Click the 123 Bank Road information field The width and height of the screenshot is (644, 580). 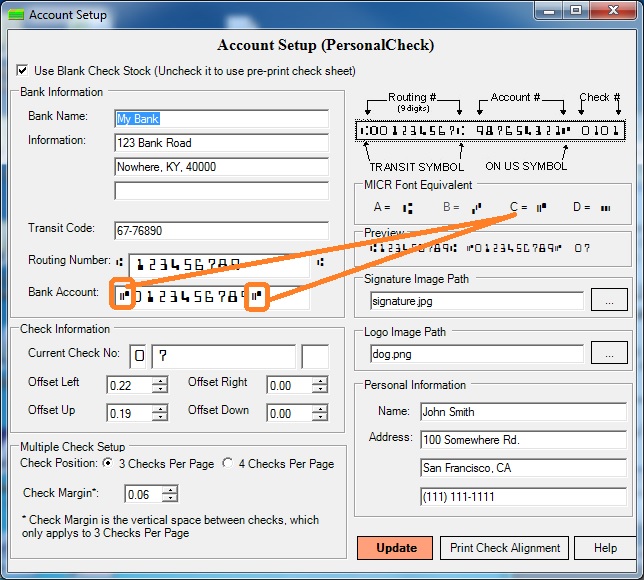coord(221,143)
